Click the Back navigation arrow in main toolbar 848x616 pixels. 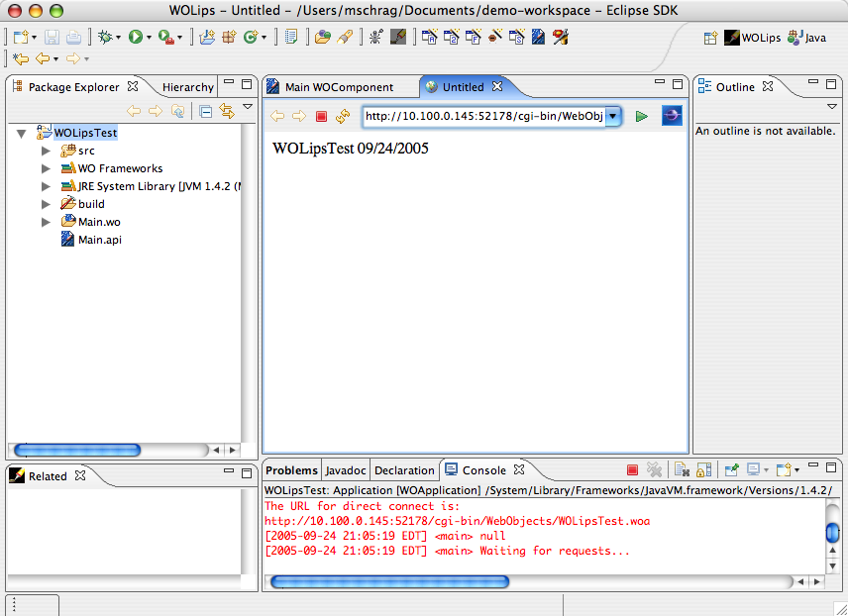(x=43, y=58)
